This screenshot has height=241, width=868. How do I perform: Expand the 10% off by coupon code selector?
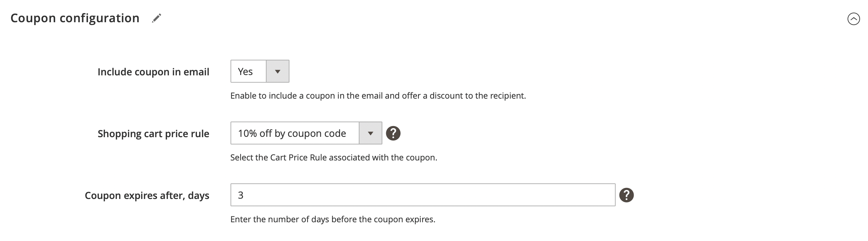(370, 133)
